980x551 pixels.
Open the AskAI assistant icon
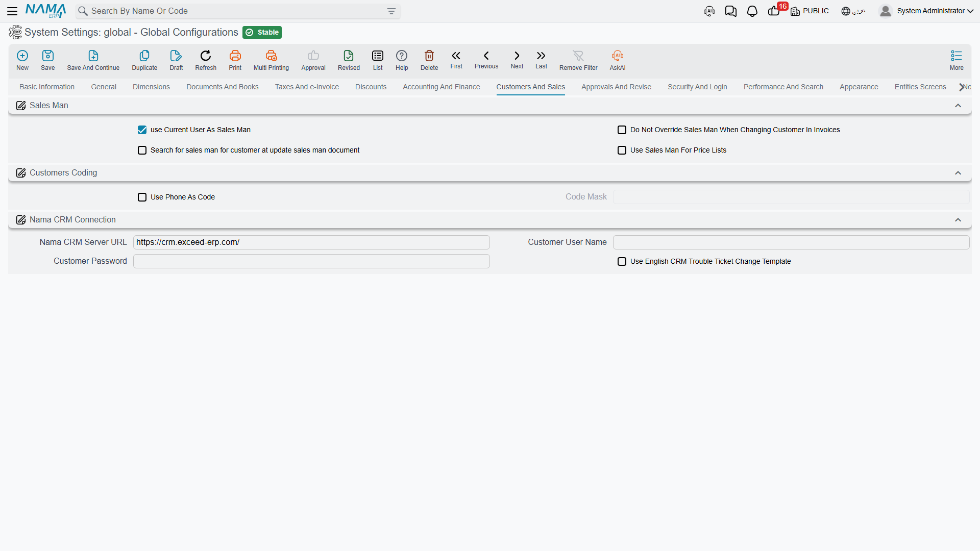pos(618,56)
